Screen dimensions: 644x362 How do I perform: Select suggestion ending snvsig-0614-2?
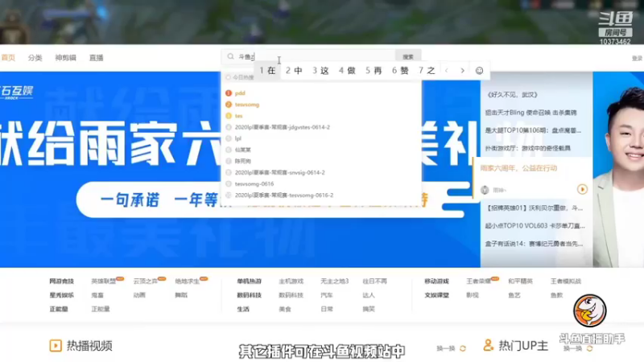click(279, 172)
